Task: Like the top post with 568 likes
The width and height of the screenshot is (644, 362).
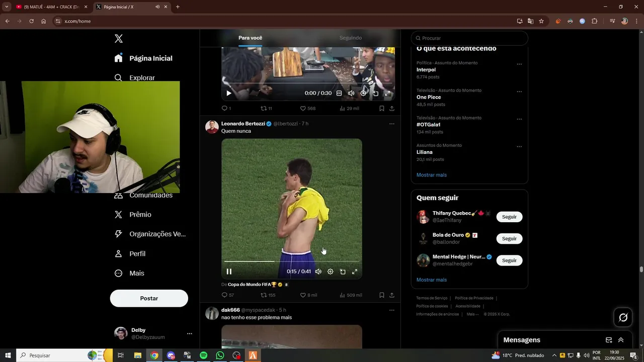Action: tap(307, 109)
